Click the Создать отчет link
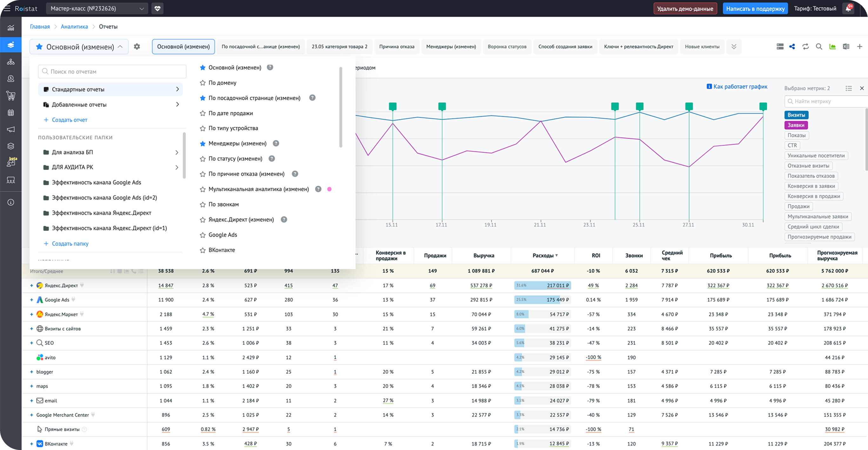The width and height of the screenshot is (868, 450). pyautogui.click(x=70, y=120)
